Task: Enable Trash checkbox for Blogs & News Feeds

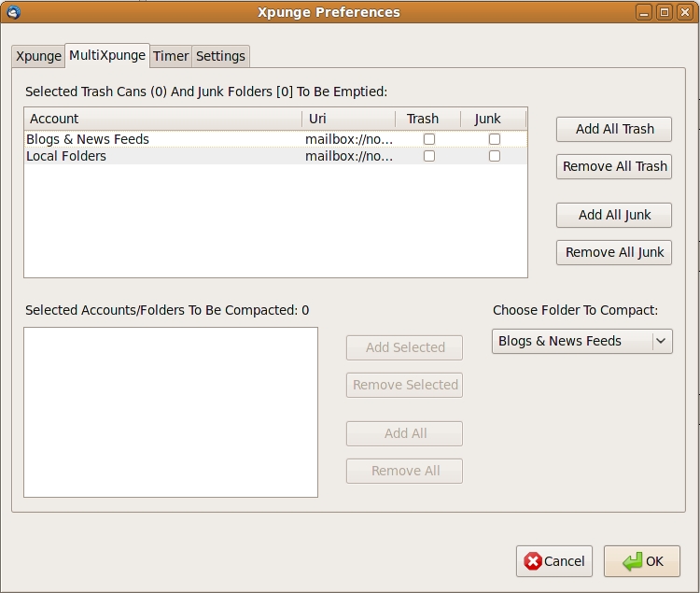Action: pos(429,139)
